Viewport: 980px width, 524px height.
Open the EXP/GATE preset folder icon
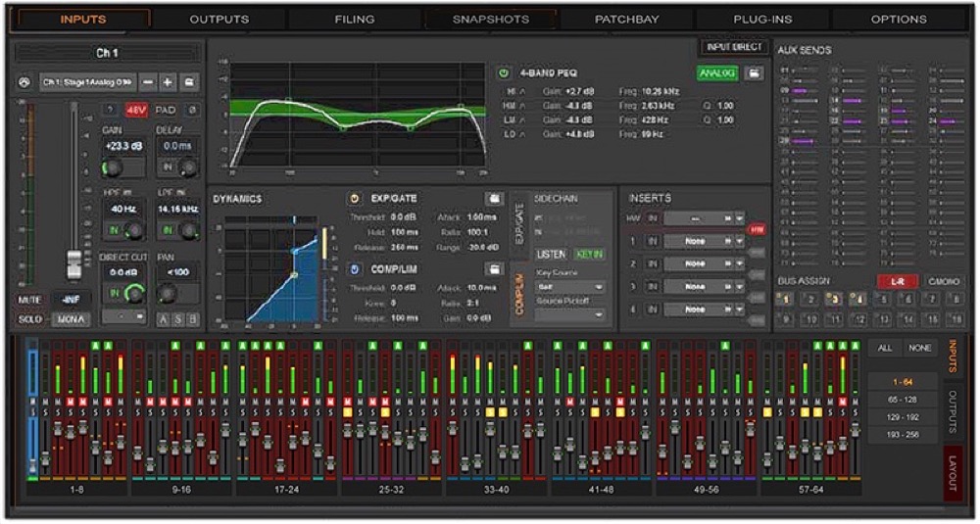[x=494, y=199]
